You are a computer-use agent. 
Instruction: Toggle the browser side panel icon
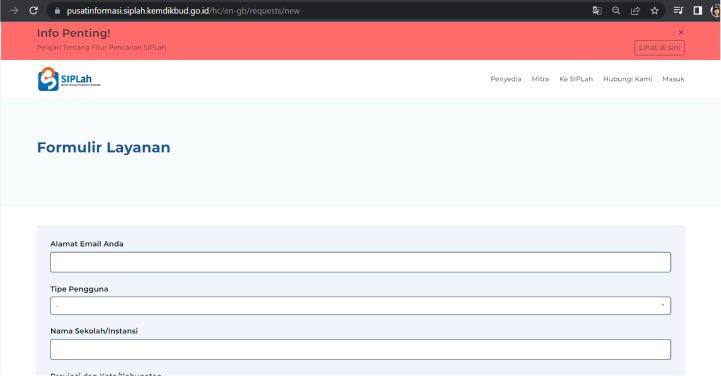click(x=698, y=11)
